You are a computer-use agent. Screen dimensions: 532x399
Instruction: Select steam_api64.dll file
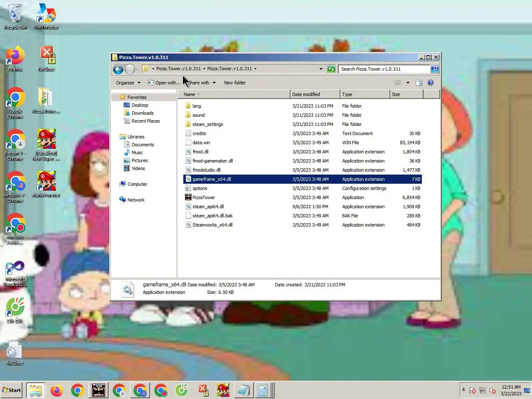point(208,207)
